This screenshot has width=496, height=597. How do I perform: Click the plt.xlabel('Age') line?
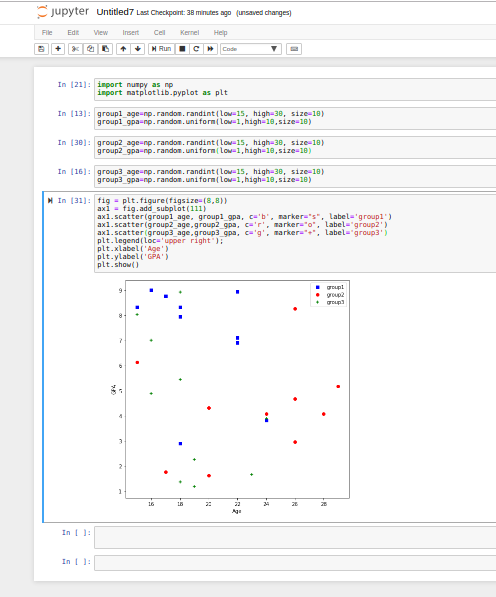pos(132,249)
